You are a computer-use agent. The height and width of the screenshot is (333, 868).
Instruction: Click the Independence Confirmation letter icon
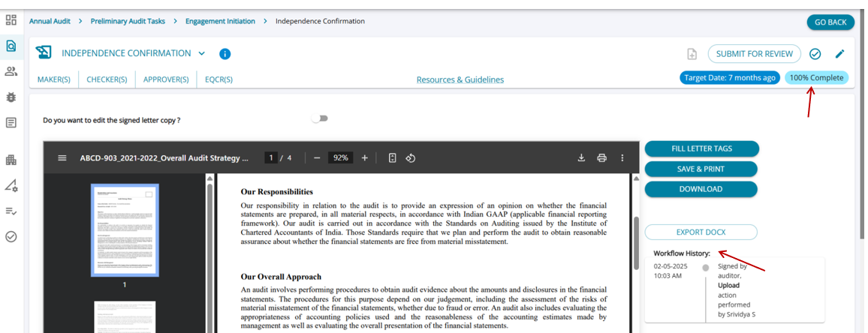44,53
